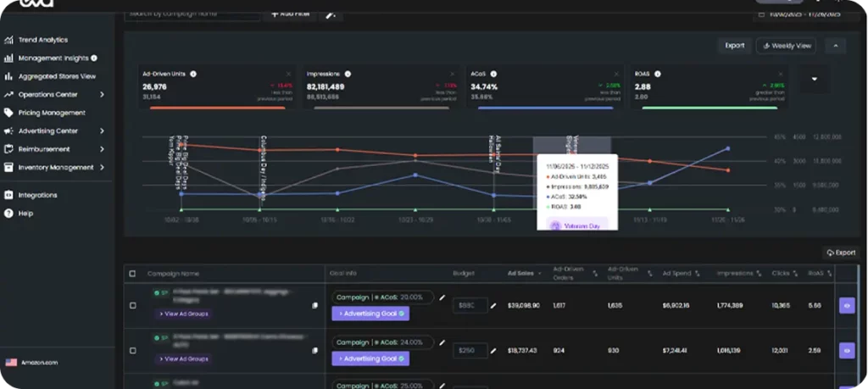868x389 pixels.
Task: Remove the Impressions metric card
Action: point(453,74)
